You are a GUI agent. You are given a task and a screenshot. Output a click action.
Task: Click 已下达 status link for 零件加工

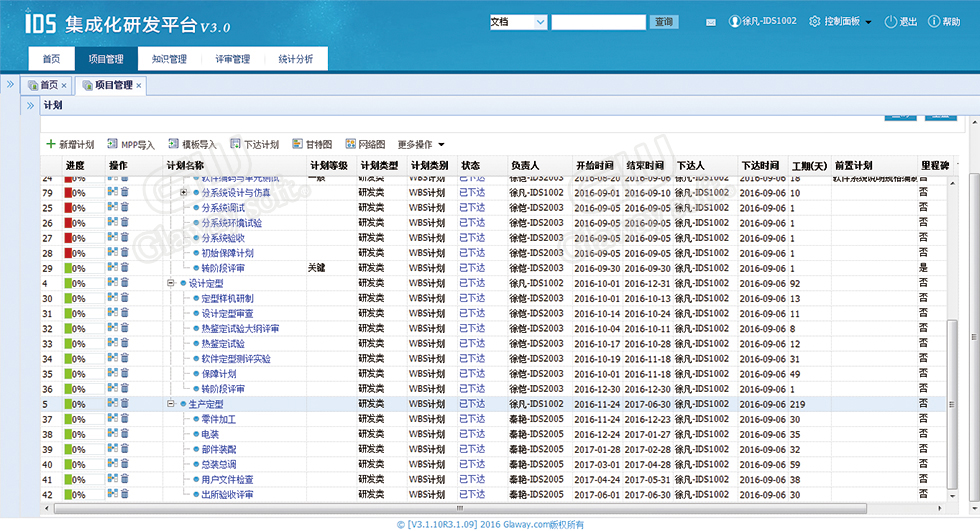[x=472, y=419]
